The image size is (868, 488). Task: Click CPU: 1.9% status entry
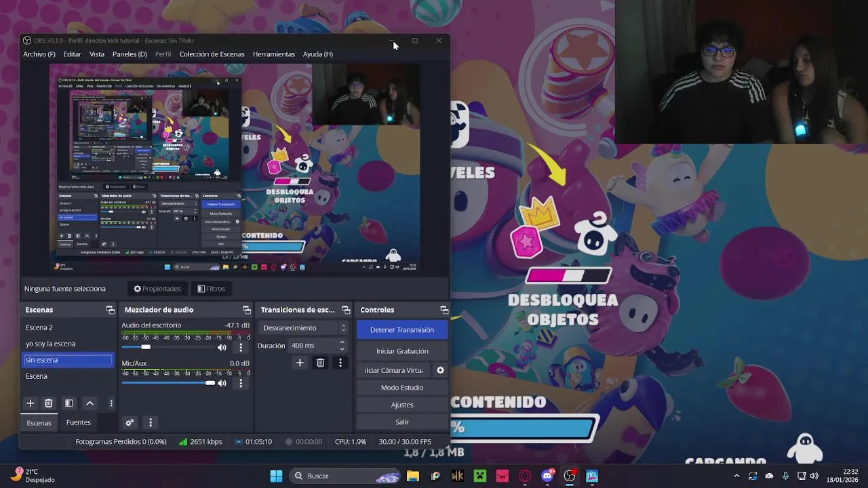(x=351, y=442)
